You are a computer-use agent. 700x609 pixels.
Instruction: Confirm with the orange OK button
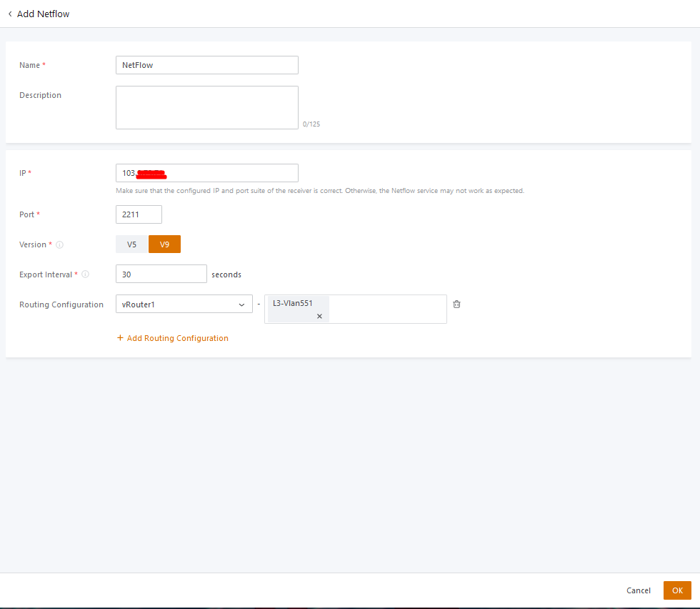677,590
